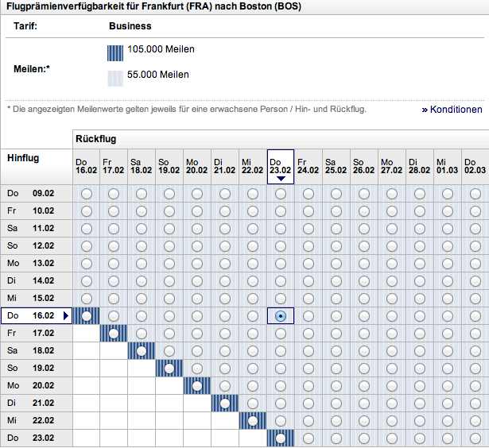Click down arrow under return column Do 23.02
489x448 pixels.
coord(281,179)
